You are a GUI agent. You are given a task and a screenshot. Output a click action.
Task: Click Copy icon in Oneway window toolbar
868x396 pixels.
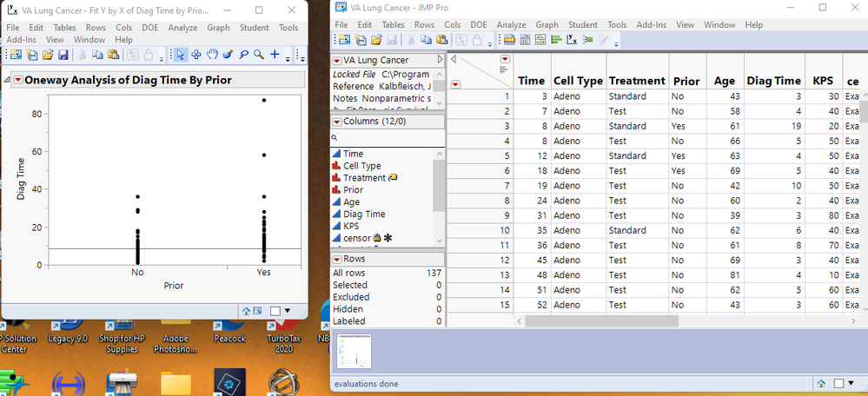coord(97,54)
